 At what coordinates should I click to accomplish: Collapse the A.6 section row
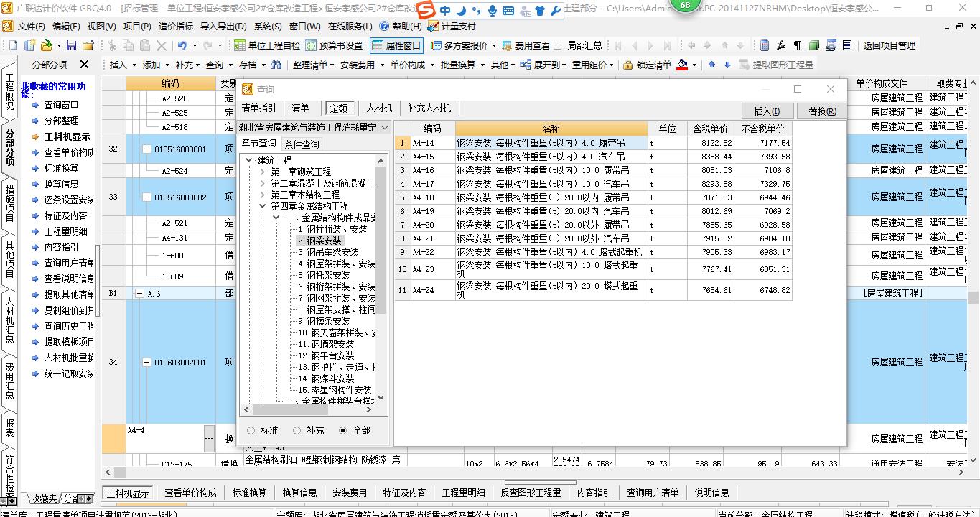[139, 294]
